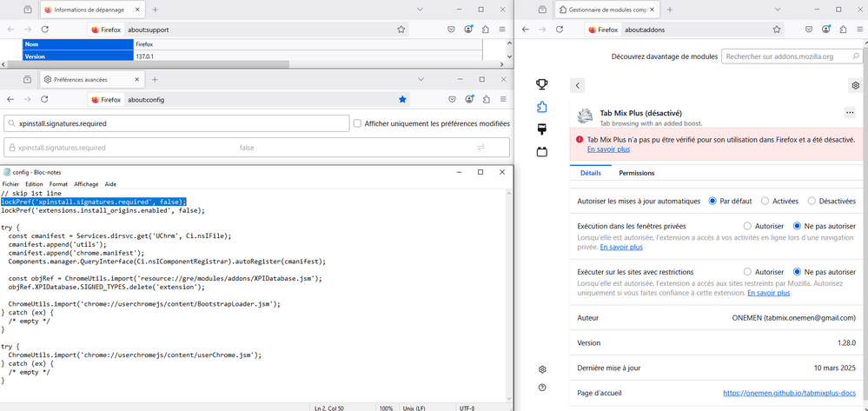Switch to the Permissions tab

click(x=637, y=173)
